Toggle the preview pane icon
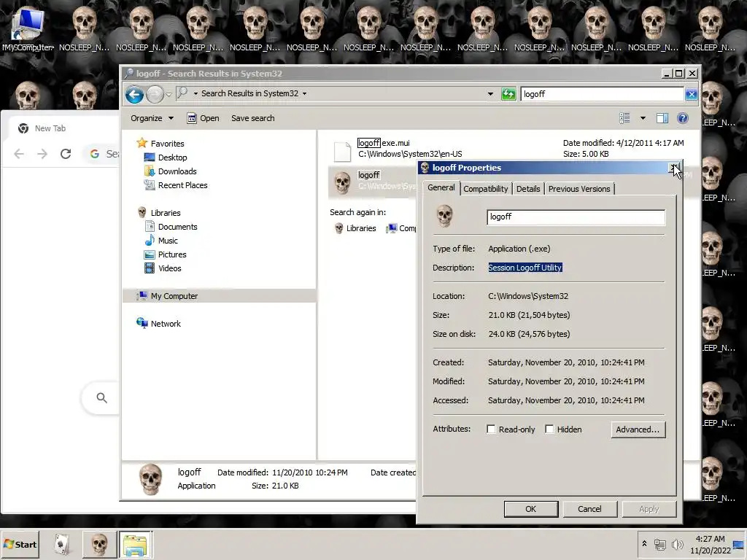The height and width of the screenshot is (560, 747). coord(662,118)
